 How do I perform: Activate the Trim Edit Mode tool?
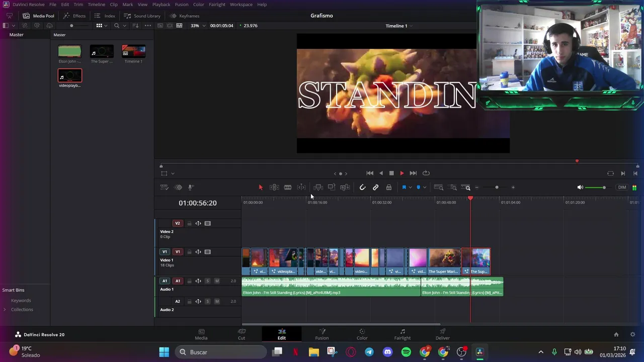[x=274, y=188]
